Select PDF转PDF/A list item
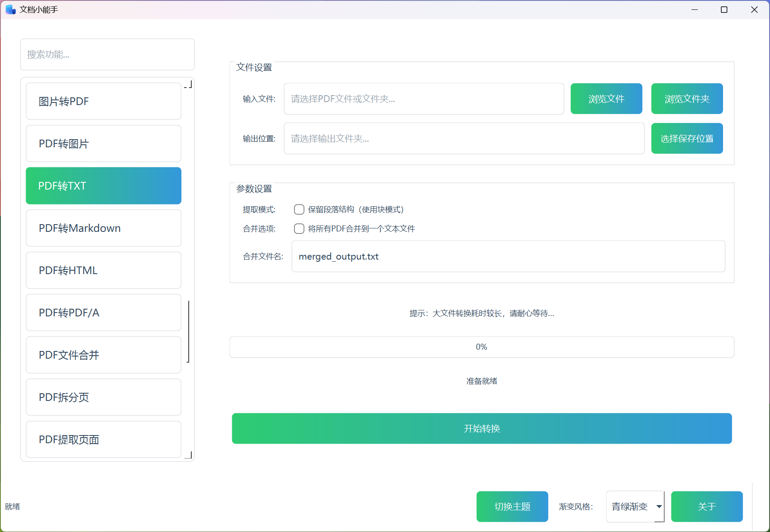 click(103, 313)
